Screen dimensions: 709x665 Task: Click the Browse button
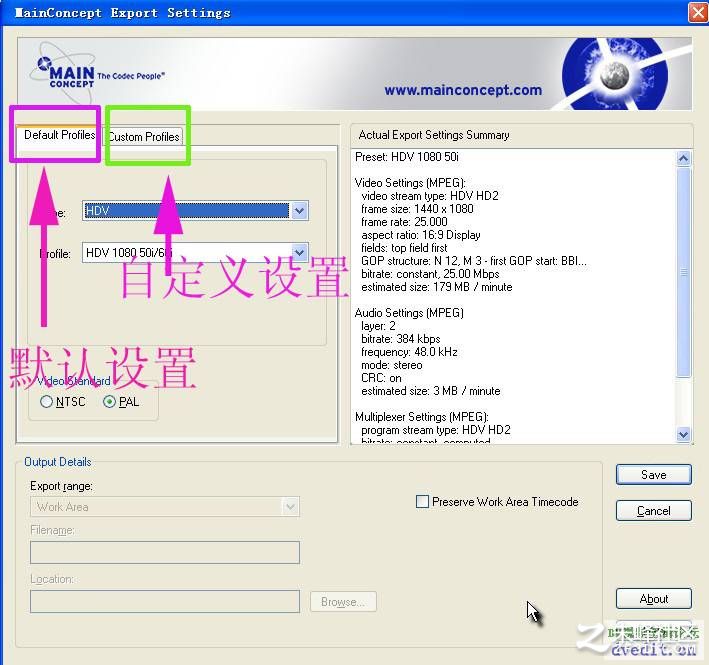[343, 602]
